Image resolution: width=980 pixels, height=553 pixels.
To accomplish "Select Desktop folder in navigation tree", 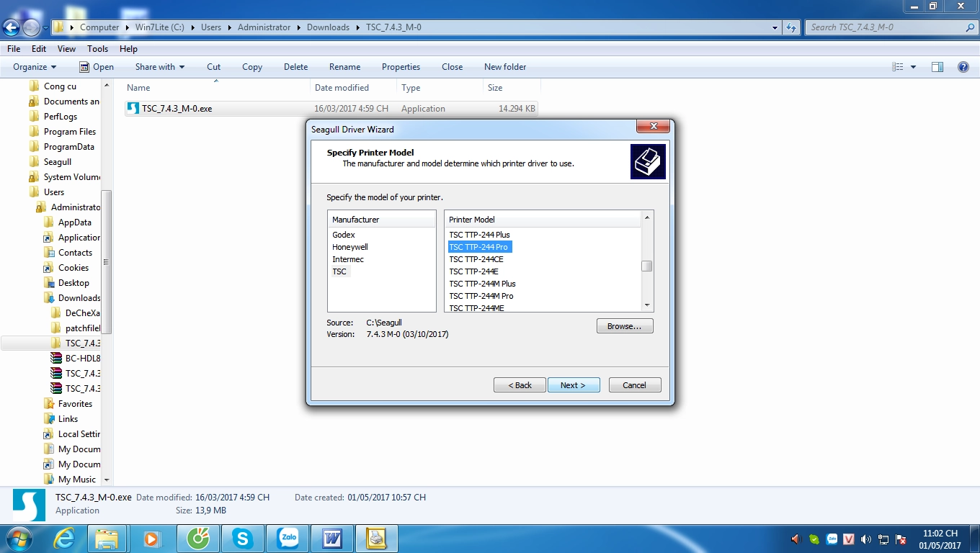I will (x=73, y=283).
